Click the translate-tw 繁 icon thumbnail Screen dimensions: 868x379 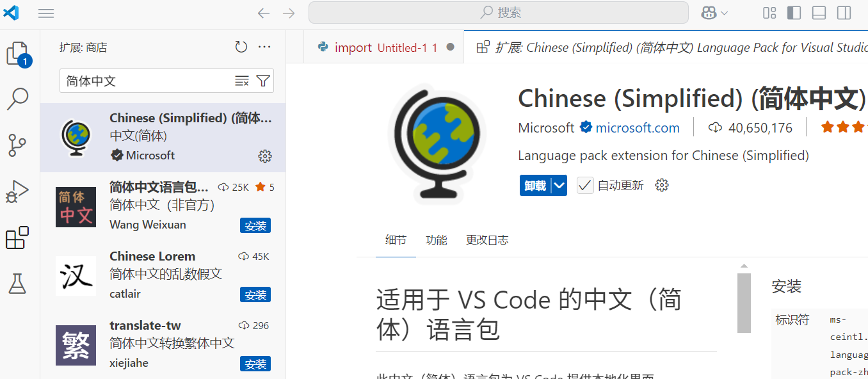click(x=76, y=345)
